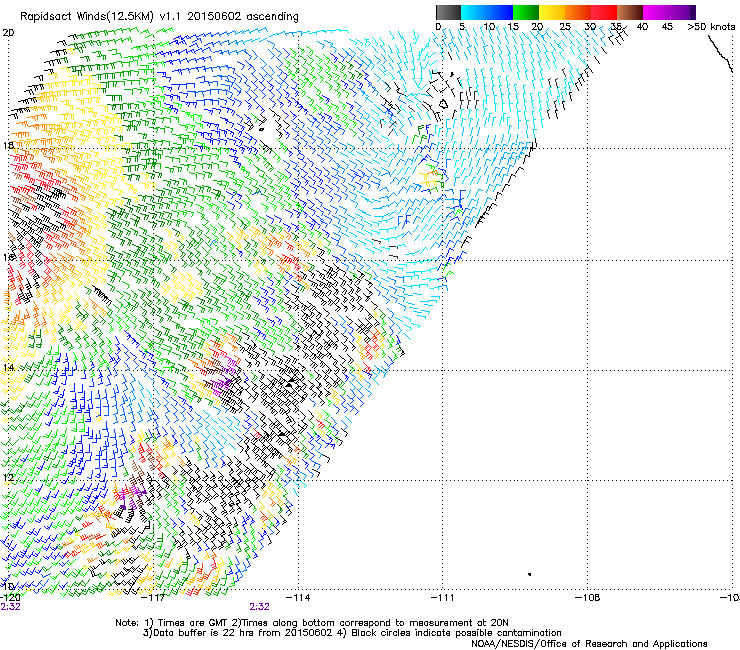
Task: Click the latitude label '18'
Action: click(x=8, y=145)
